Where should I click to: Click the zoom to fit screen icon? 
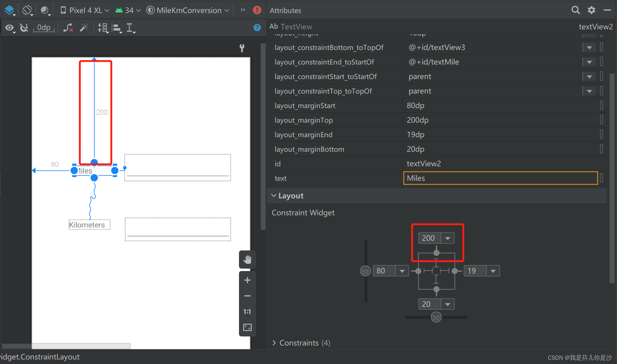click(x=247, y=327)
